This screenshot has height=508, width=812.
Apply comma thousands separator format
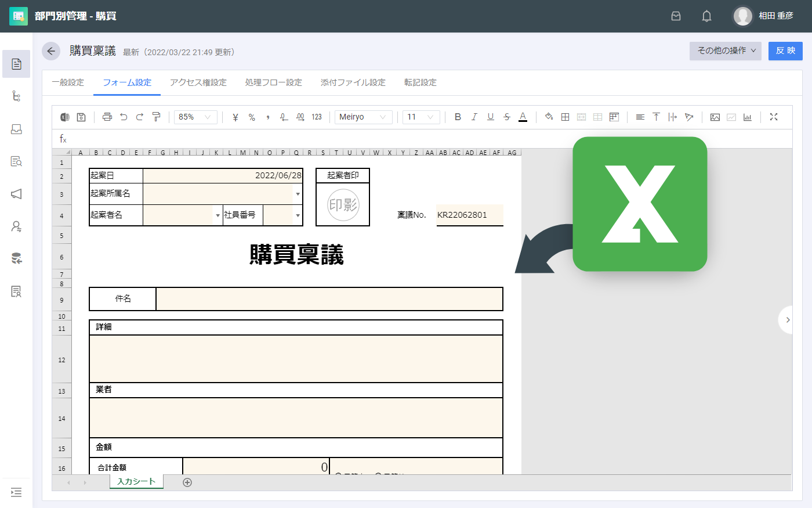[268, 117]
